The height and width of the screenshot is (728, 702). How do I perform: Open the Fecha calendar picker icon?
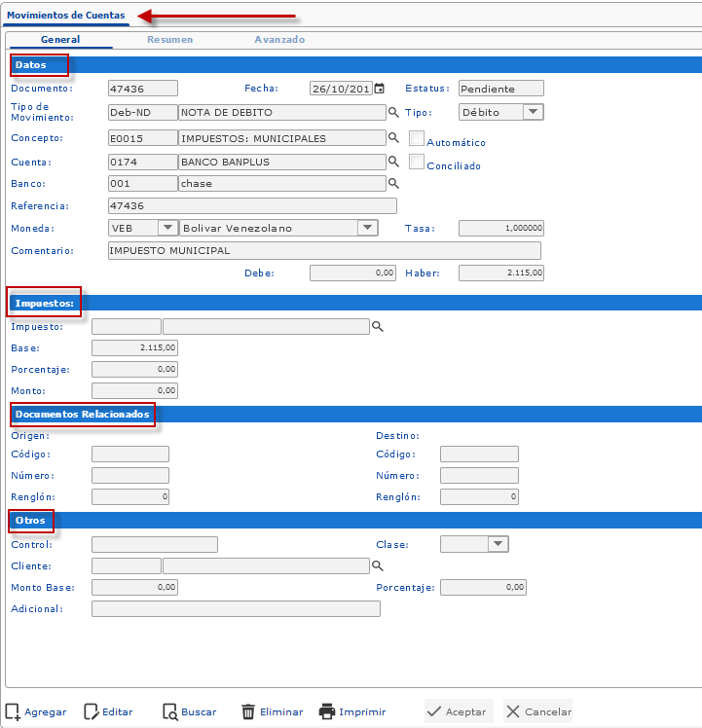click(x=380, y=89)
